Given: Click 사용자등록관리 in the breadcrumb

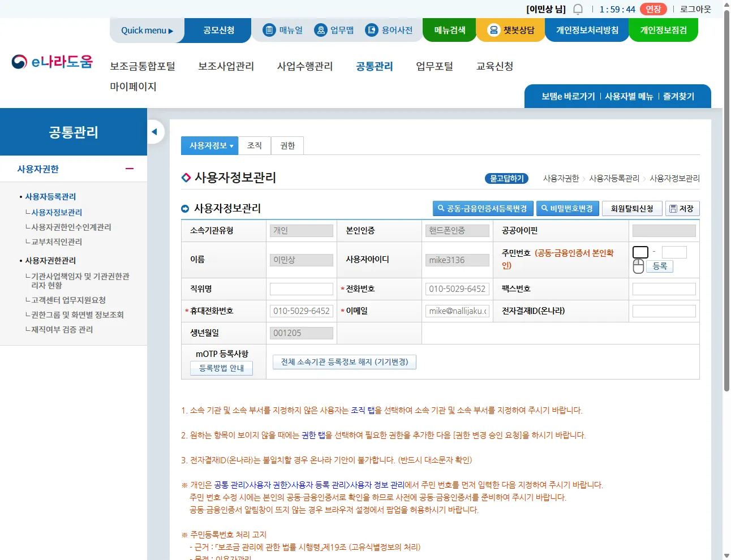Looking at the screenshot, I should tap(614, 178).
